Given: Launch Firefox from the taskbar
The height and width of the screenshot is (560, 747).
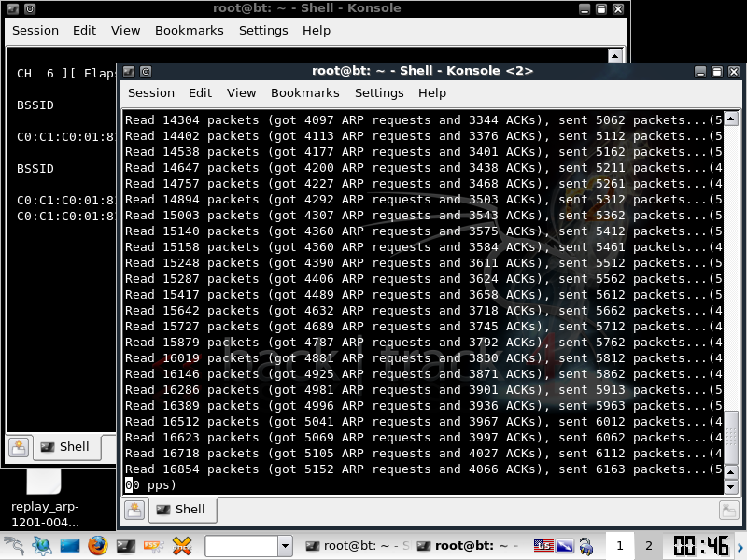Looking at the screenshot, I should (x=98, y=545).
